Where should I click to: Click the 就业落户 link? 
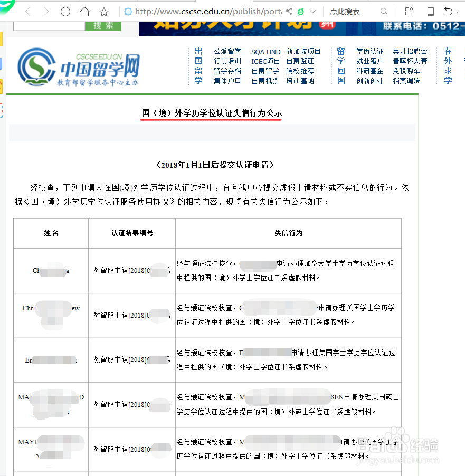[x=370, y=61]
